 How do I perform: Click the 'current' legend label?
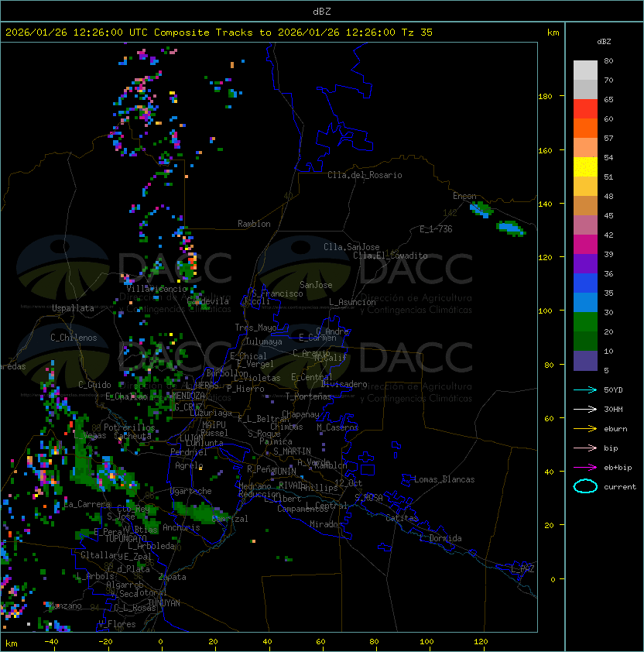pyautogui.click(x=620, y=487)
